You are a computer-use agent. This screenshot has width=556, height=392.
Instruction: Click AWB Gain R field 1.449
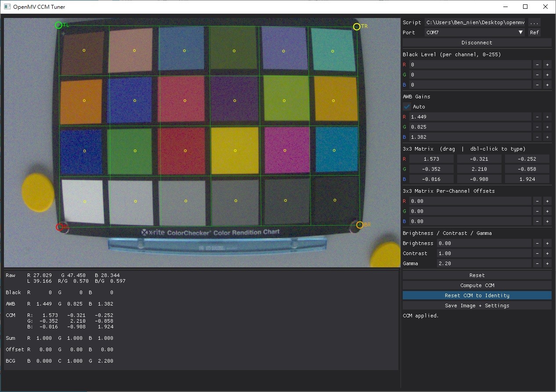[470, 117]
